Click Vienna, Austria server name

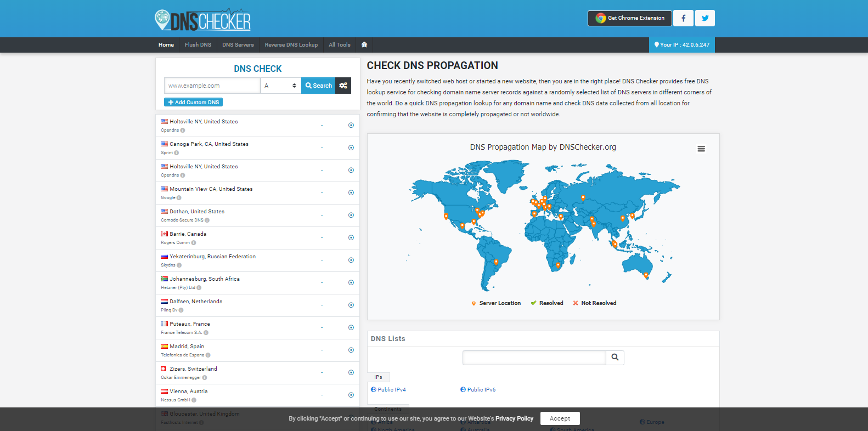pos(189,392)
